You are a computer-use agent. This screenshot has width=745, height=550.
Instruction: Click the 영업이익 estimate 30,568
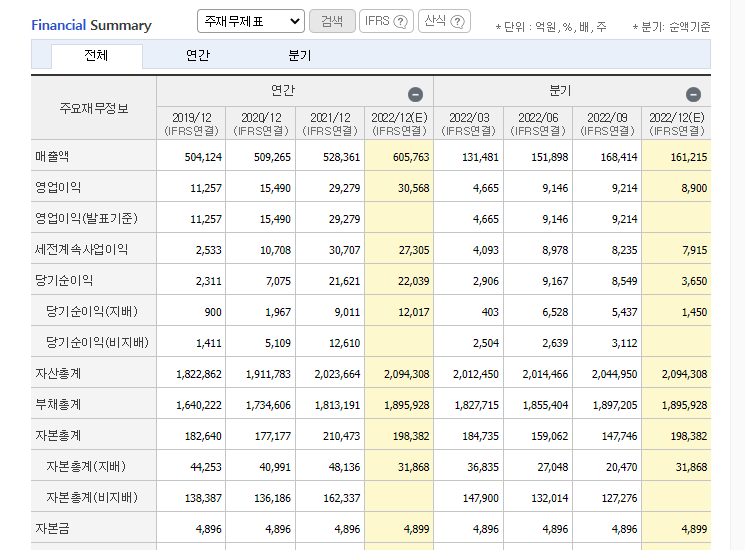(414, 188)
